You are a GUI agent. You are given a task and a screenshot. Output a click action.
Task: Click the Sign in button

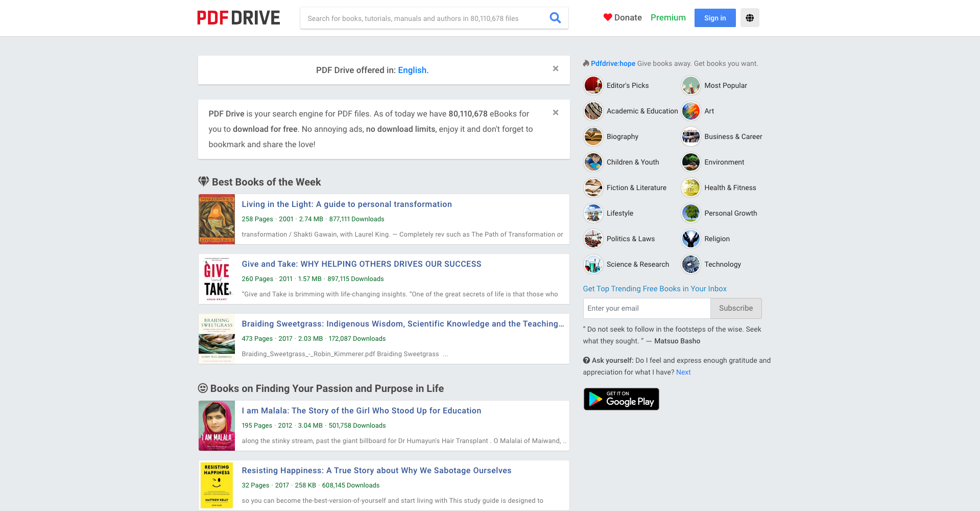point(715,18)
